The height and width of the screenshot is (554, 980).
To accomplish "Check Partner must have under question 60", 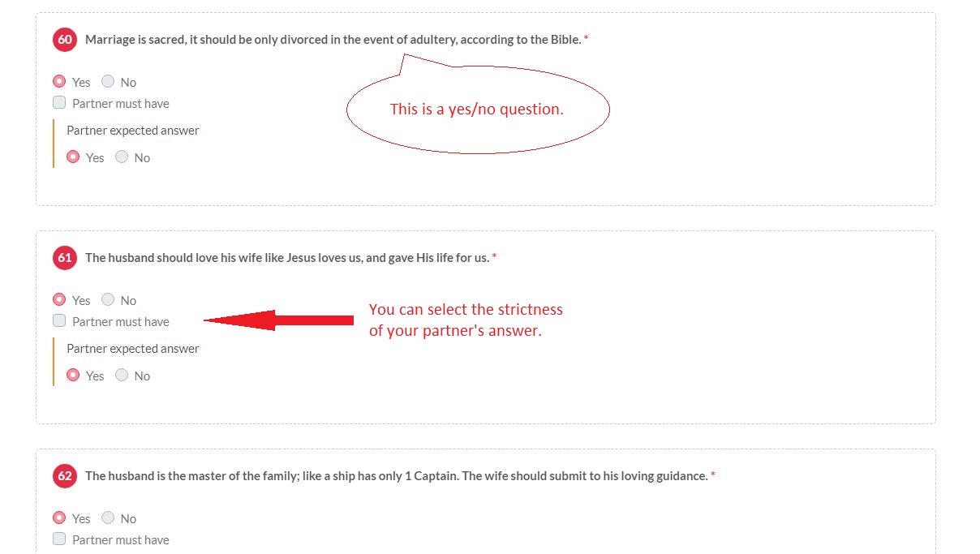I will point(59,103).
